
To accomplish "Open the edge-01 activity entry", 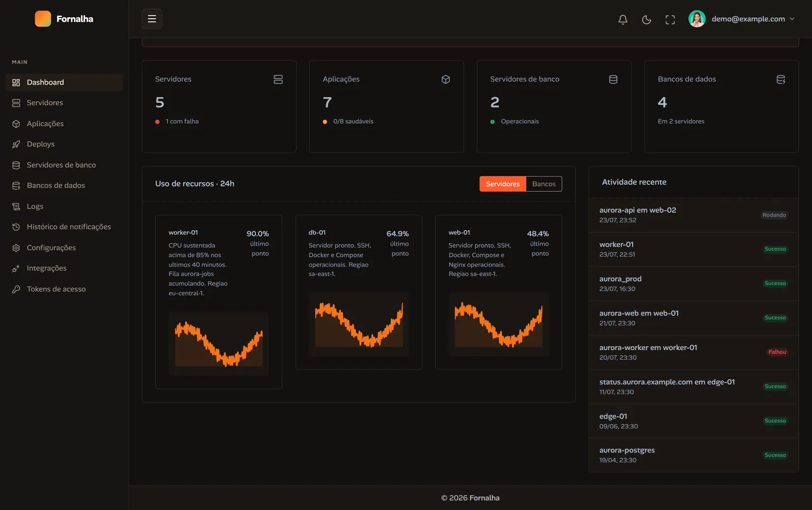I will 694,421.
